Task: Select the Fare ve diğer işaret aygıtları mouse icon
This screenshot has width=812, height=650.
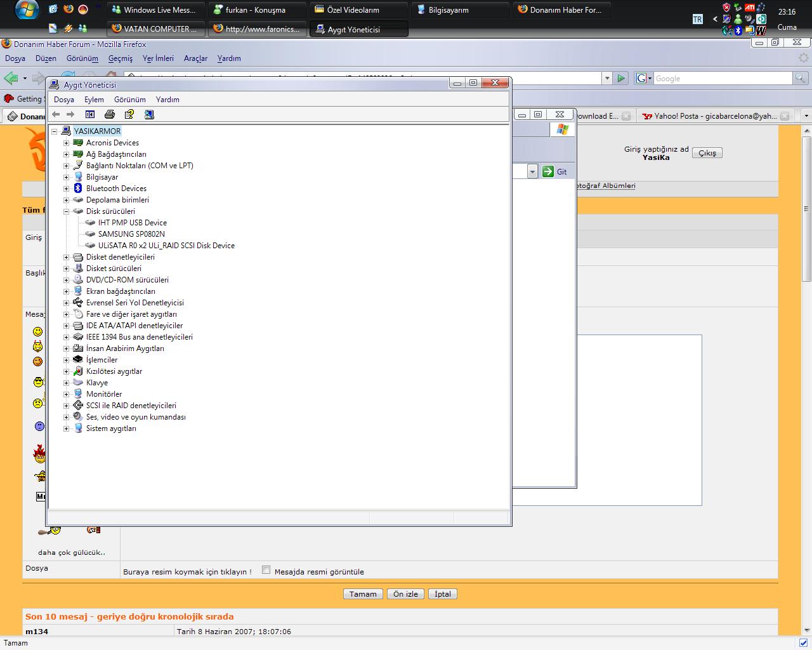Action: pos(78,314)
